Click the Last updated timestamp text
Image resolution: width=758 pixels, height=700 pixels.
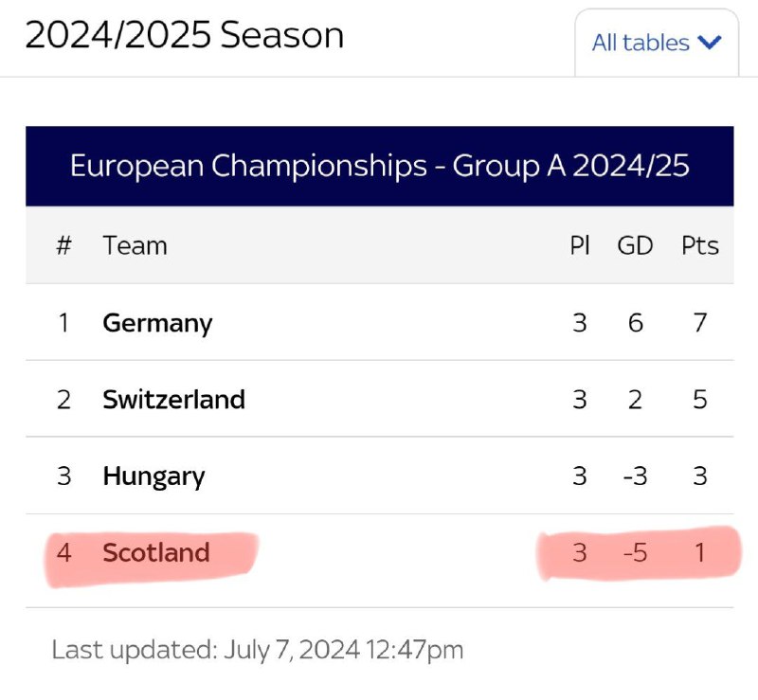(x=258, y=650)
